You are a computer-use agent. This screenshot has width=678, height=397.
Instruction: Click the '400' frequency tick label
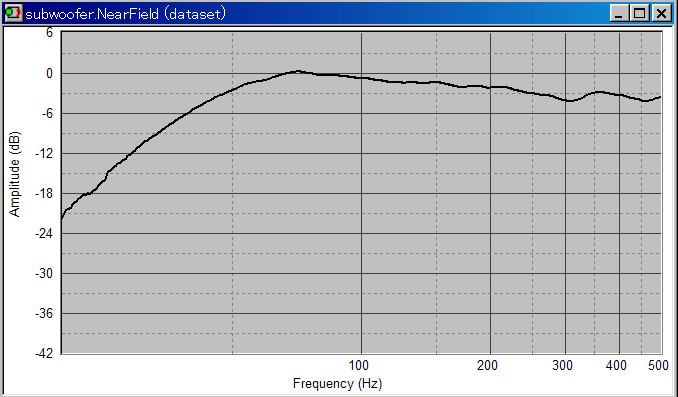pos(616,366)
